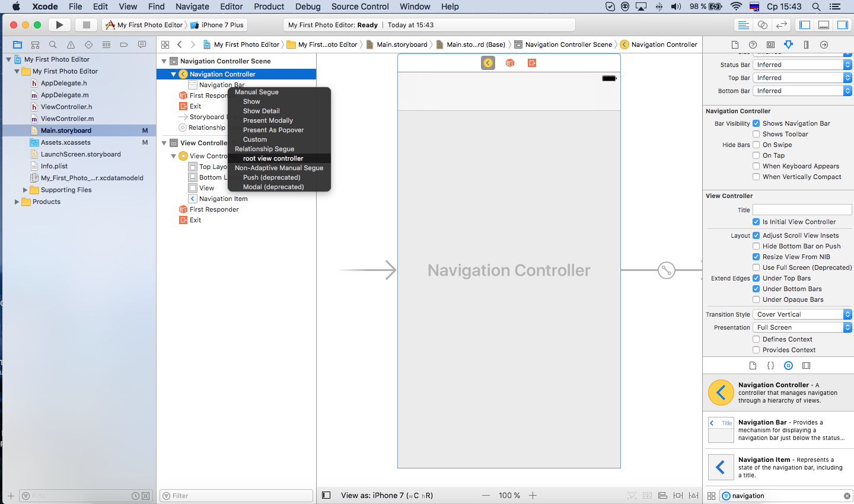Image resolution: width=854 pixels, height=504 pixels.
Task: Expand the Supporting Files folder
Action: click(25, 190)
